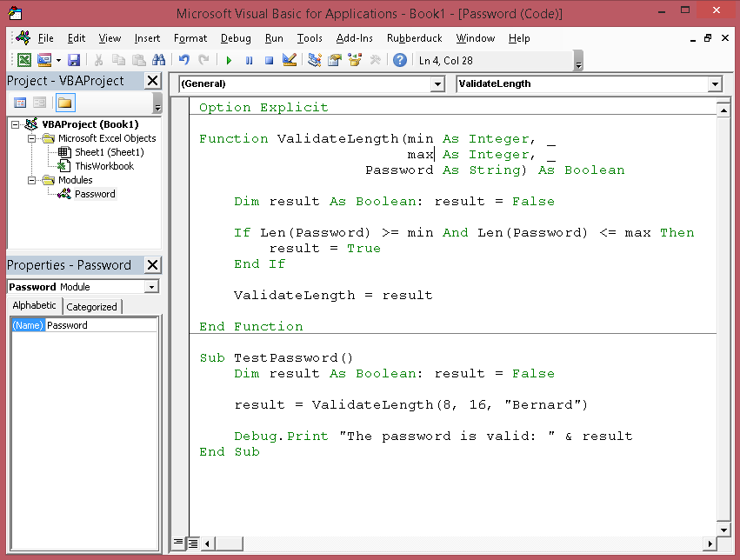This screenshot has height=560, width=740.
Task: Toggle Design Mode icon
Action: pyautogui.click(x=290, y=60)
